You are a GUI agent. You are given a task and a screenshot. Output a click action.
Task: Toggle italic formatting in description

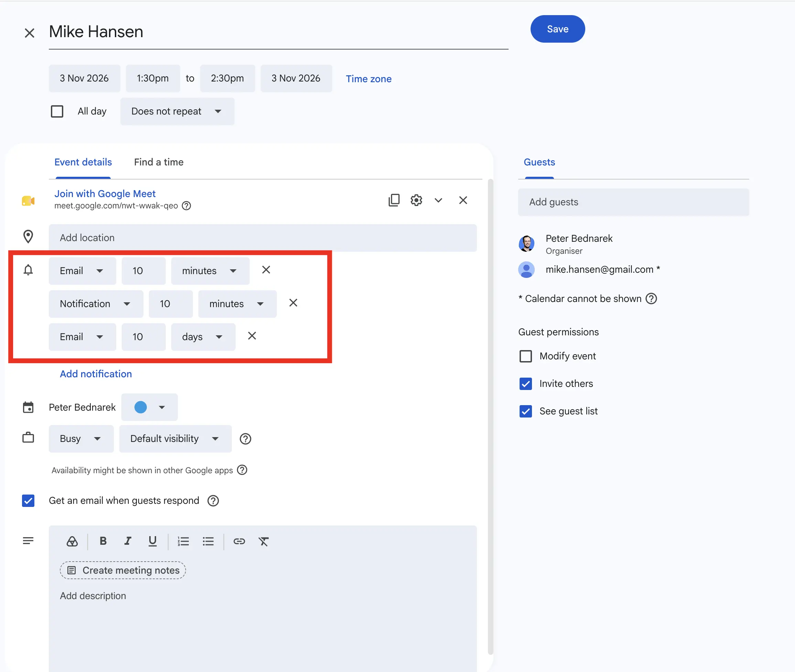128,541
